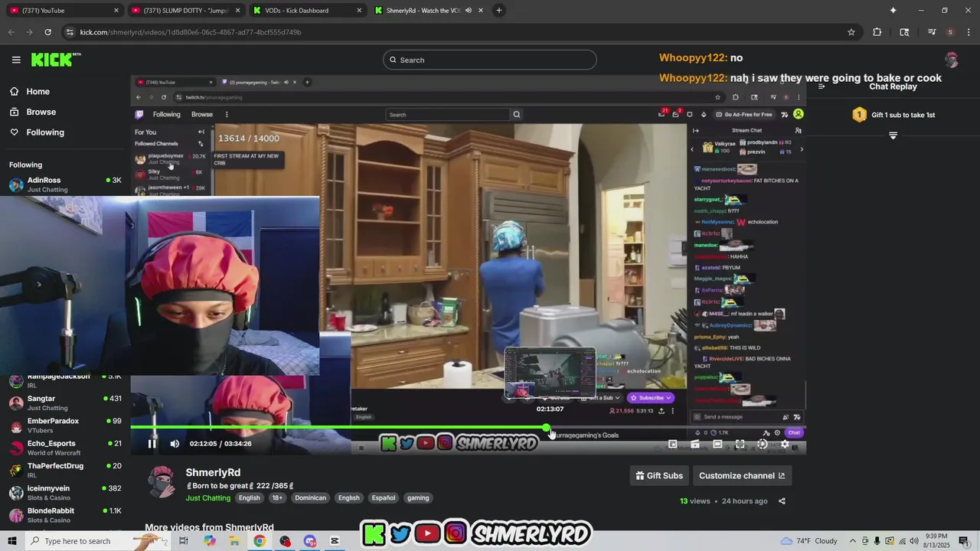Viewport: 980px width, 551px height.
Task: Expand the gift leaderboard chevron in chat
Action: pos(893,135)
